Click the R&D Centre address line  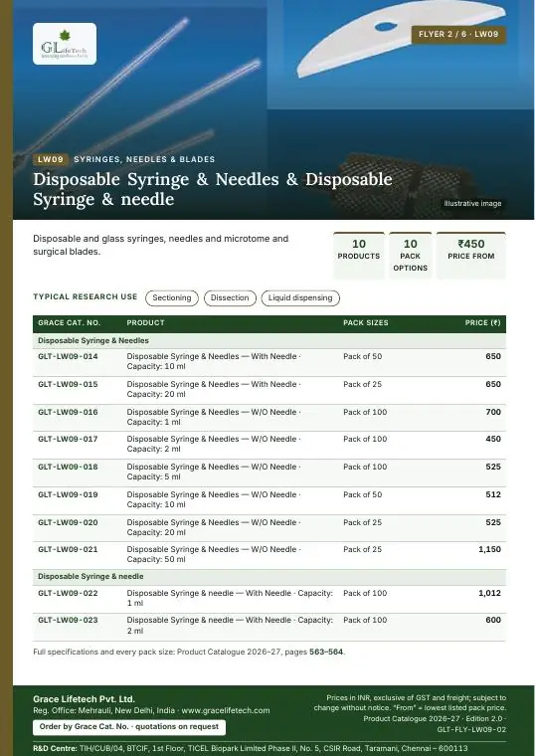pyautogui.click(x=251, y=749)
